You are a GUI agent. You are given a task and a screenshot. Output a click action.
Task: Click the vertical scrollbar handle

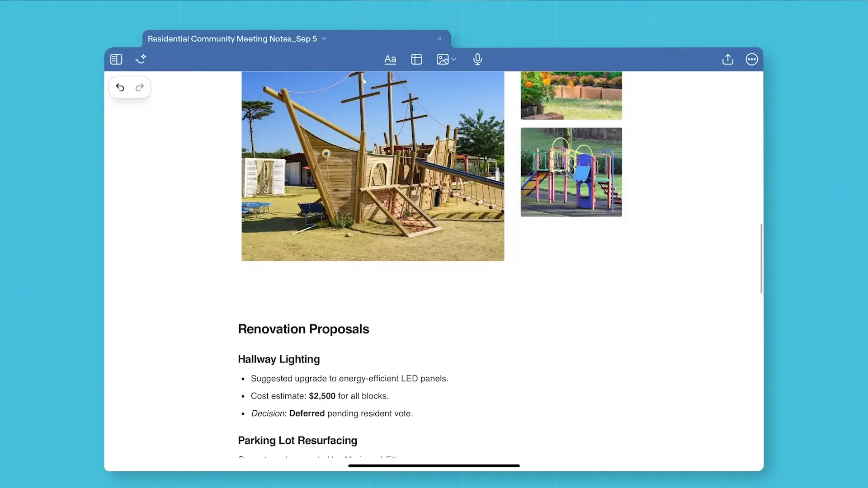click(x=761, y=258)
